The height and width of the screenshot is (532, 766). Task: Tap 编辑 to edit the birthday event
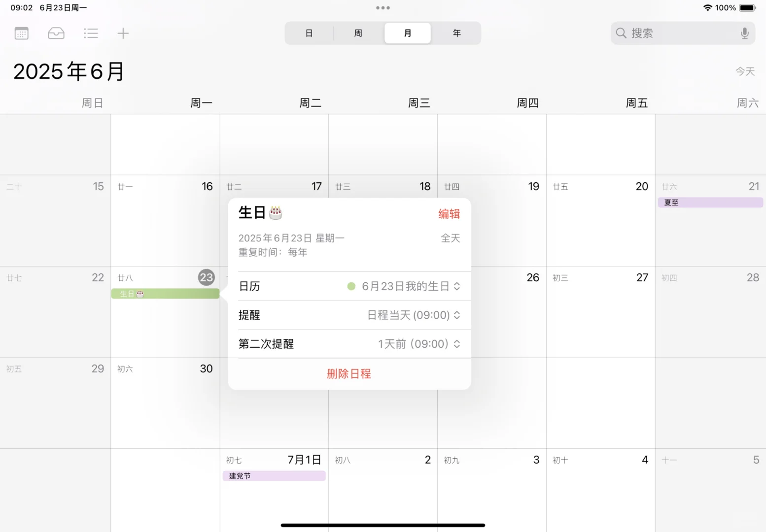point(449,214)
